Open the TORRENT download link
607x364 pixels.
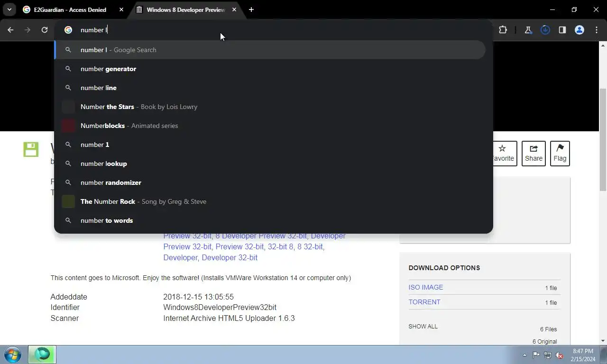(424, 302)
